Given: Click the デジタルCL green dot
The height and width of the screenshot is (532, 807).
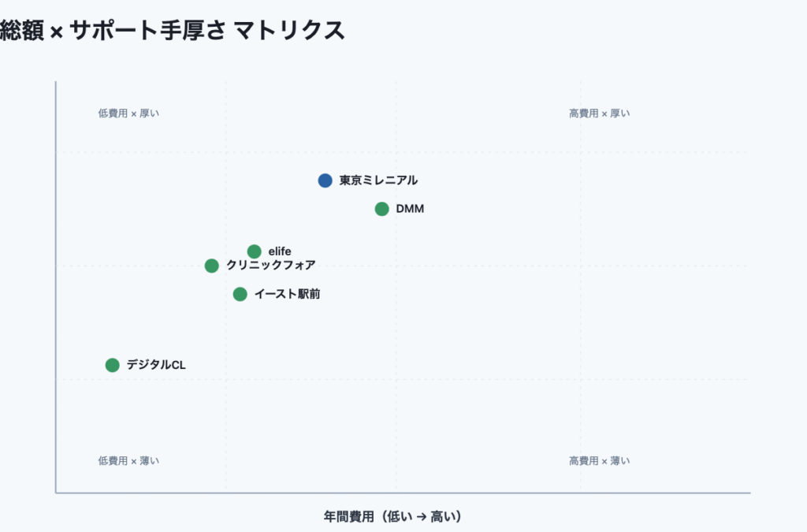Looking at the screenshot, I should [x=112, y=365].
